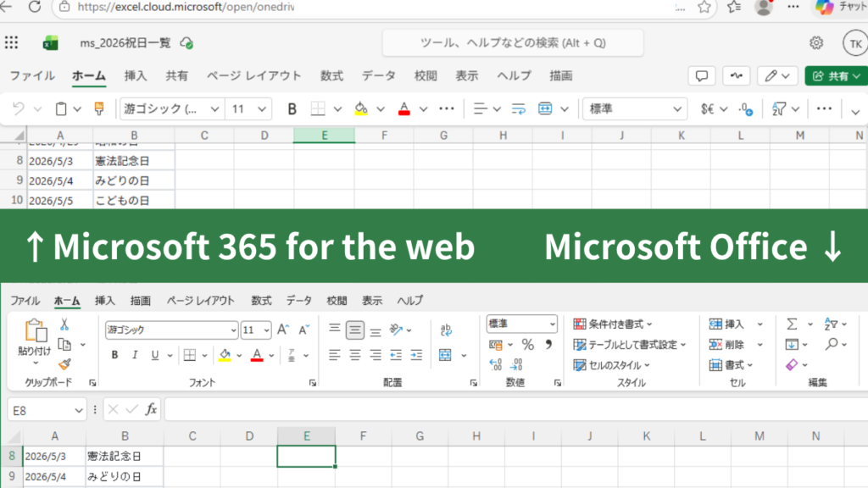Click browser refresh button
The image size is (868, 488).
click(x=34, y=7)
